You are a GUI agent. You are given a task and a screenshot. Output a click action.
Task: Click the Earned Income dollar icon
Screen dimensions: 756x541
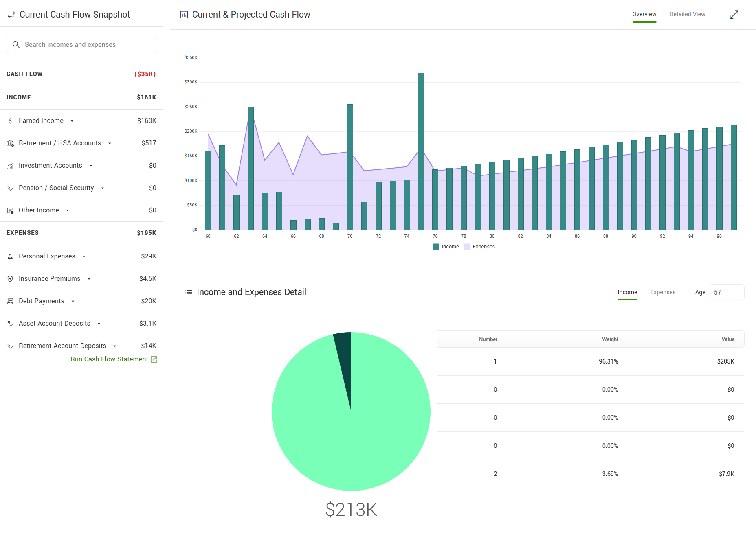pyautogui.click(x=10, y=121)
